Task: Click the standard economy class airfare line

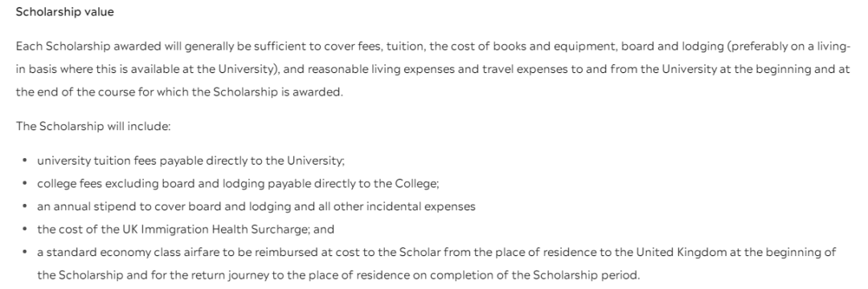Action: coord(436,263)
